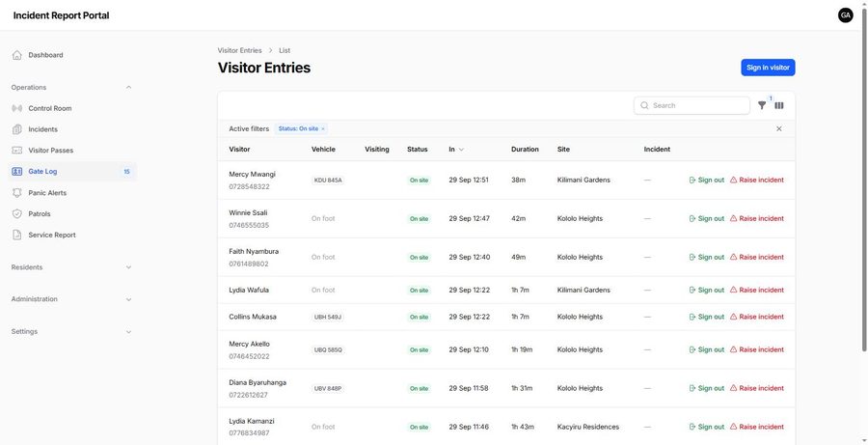Image resolution: width=868 pixels, height=445 pixels.
Task: Raise incident for Faith Nyambura
Action: (757, 257)
